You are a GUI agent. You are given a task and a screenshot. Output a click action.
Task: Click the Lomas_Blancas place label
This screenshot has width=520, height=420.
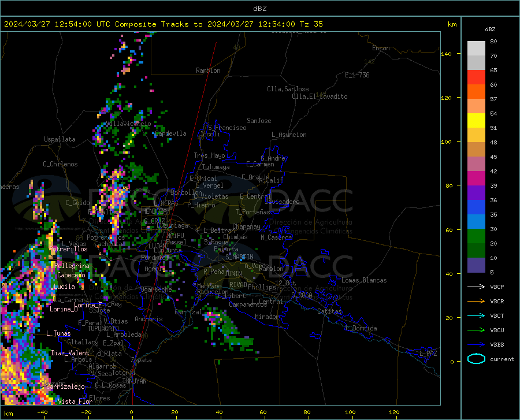(x=364, y=280)
